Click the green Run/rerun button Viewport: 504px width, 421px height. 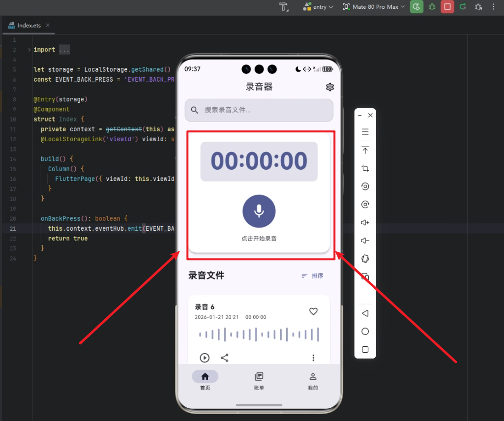pos(416,7)
